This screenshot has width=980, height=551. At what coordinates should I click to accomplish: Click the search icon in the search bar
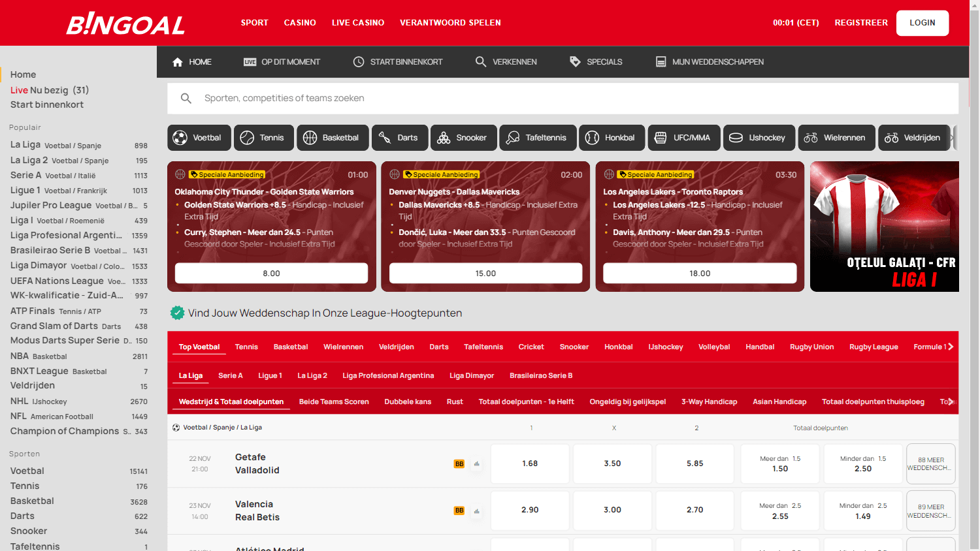(186, 99)
